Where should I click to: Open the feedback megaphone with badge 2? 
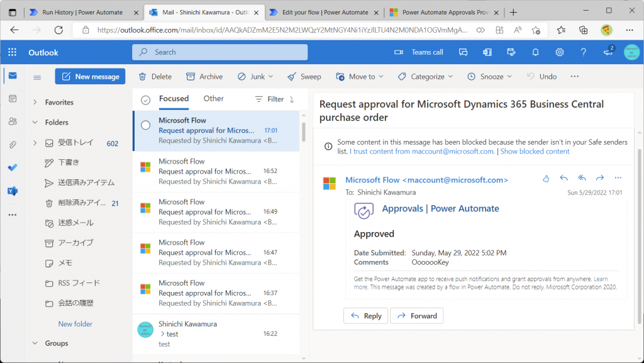click(x=608, y=52)
